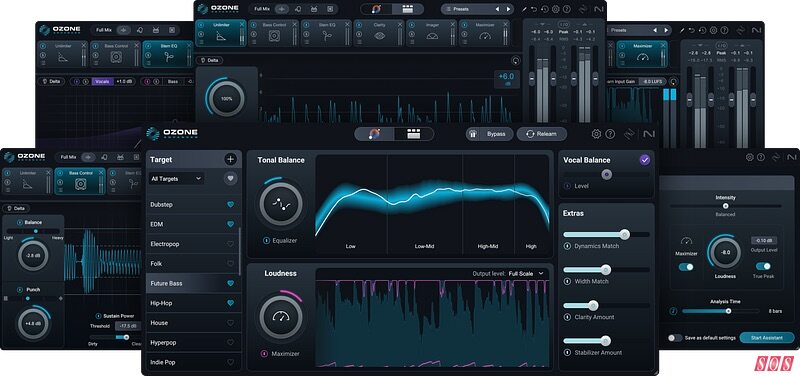Toggle the Equalizer power button
The width and height of the screenshot is (800, 376).
266,240
